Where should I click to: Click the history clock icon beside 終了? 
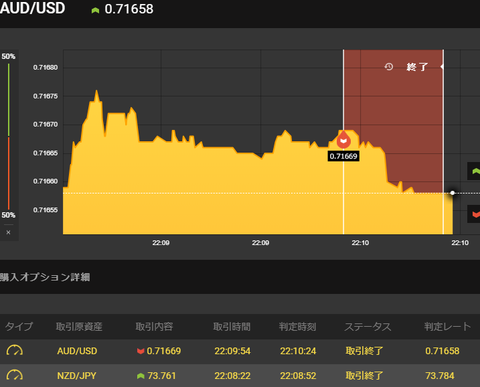point(389,67)
